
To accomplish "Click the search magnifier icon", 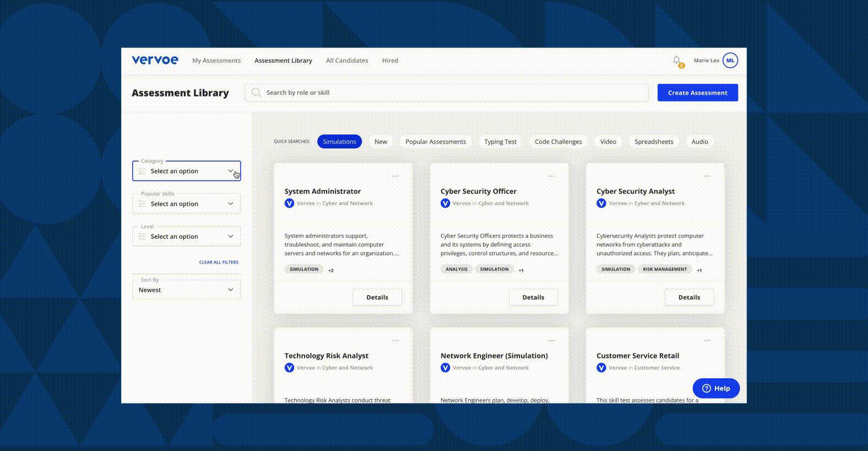I will click(x=256, y=93).
